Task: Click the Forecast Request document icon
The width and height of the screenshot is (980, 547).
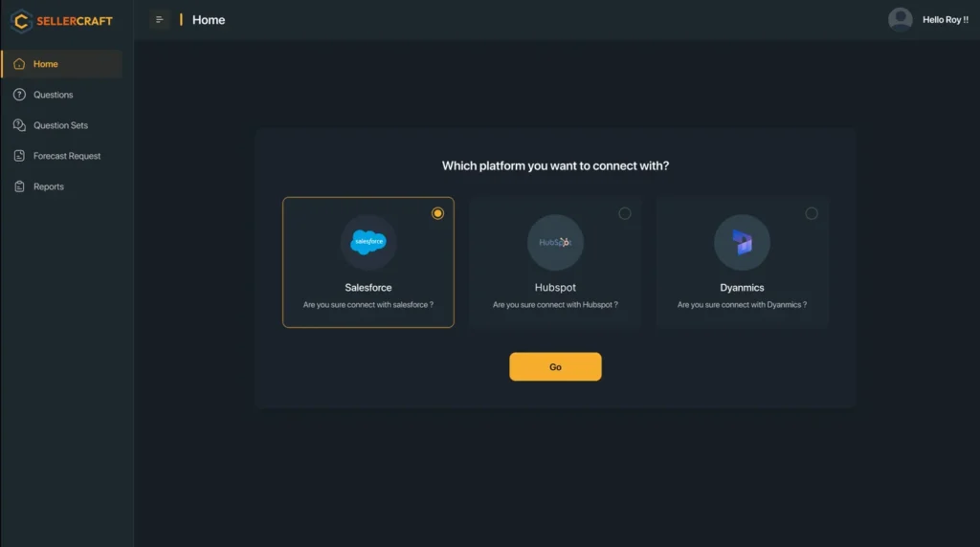Action: click(x=19, y=156)
